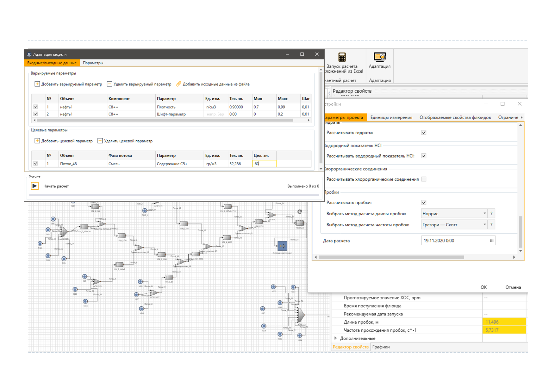This screenshot has width=555, height=392.
Task: Click the yellow Длина пробок value 11,496
Action: (x=504, y=322)
